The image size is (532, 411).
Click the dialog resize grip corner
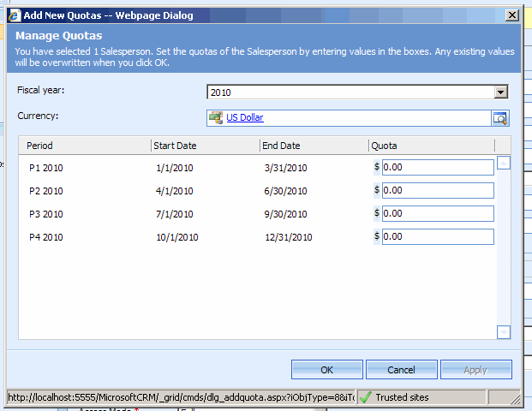[515, 400]
